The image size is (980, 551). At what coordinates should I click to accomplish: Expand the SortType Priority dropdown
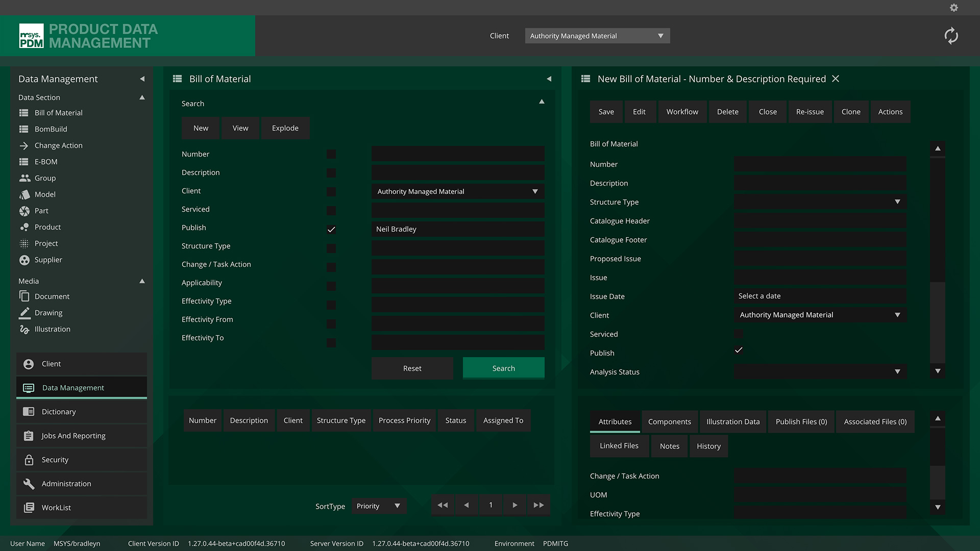pos(379,506)
